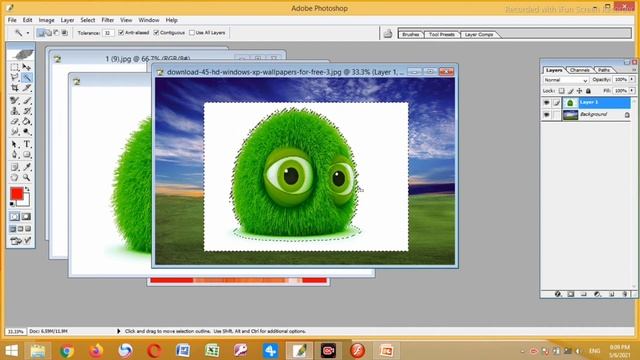Open the Image menu
Image resolution: width=640 pixels, height=360 pixels.
click(x=47, y=20)
